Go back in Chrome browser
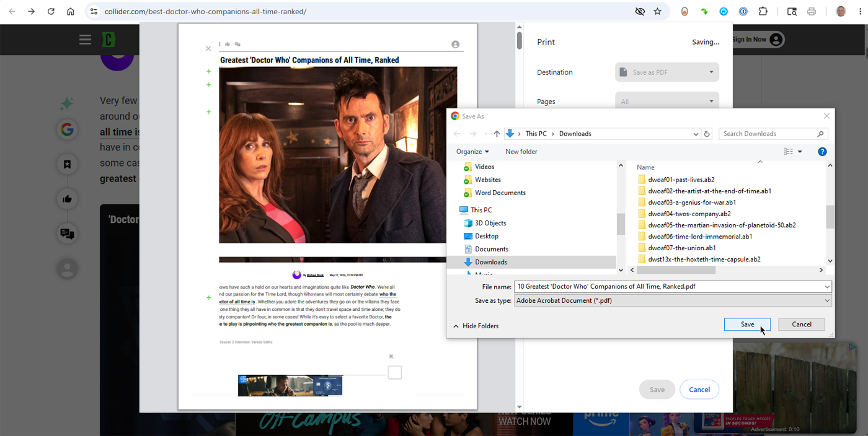The image size is (868, 436). (x=12, y=11)
